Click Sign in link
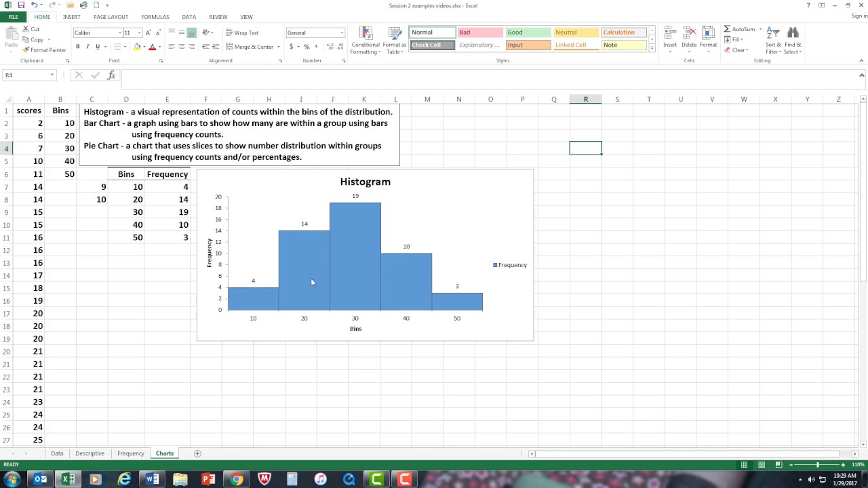Viewport: 868px width, 488px height. coord(859,16)
